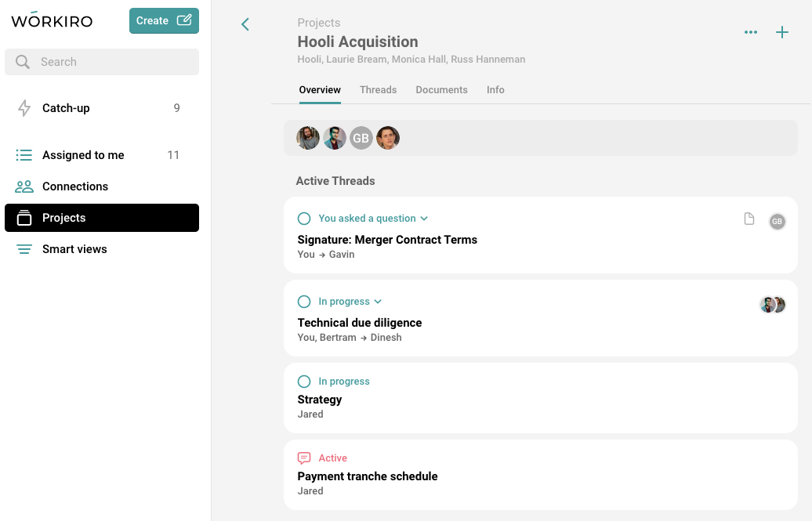Click the Connections people icon
This screenshot has width=812, height=521.
click(x=24, y=186)
